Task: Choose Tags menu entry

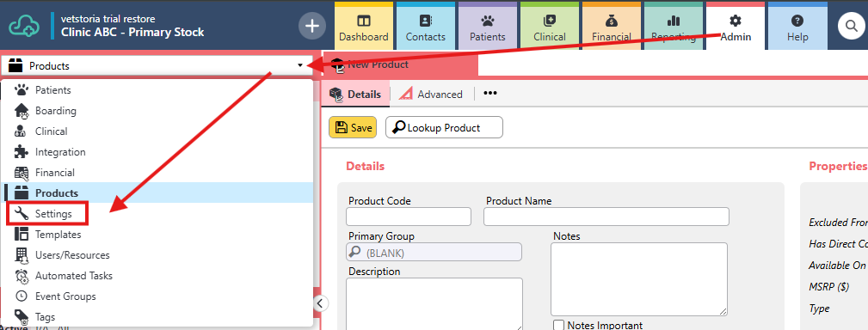Action: 157,317
